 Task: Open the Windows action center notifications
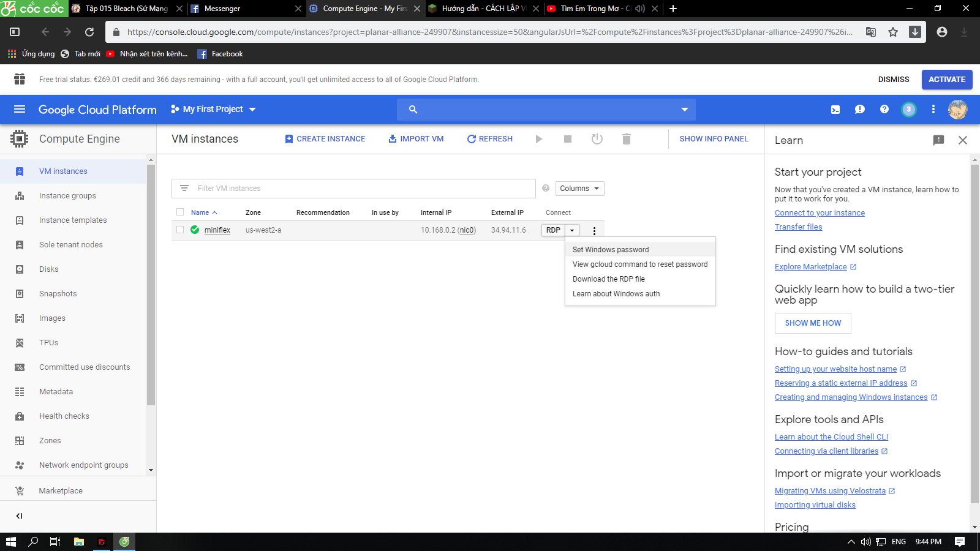960,542
